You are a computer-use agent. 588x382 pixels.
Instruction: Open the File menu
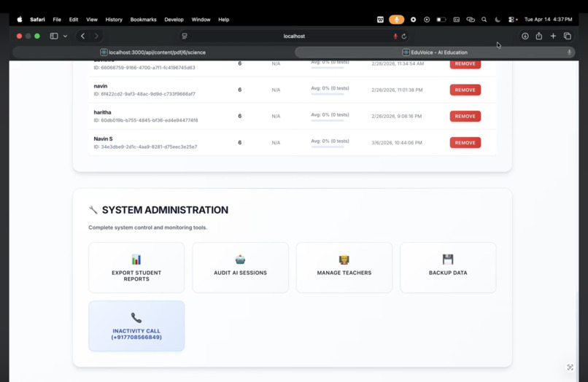click(x=57, y=20)
